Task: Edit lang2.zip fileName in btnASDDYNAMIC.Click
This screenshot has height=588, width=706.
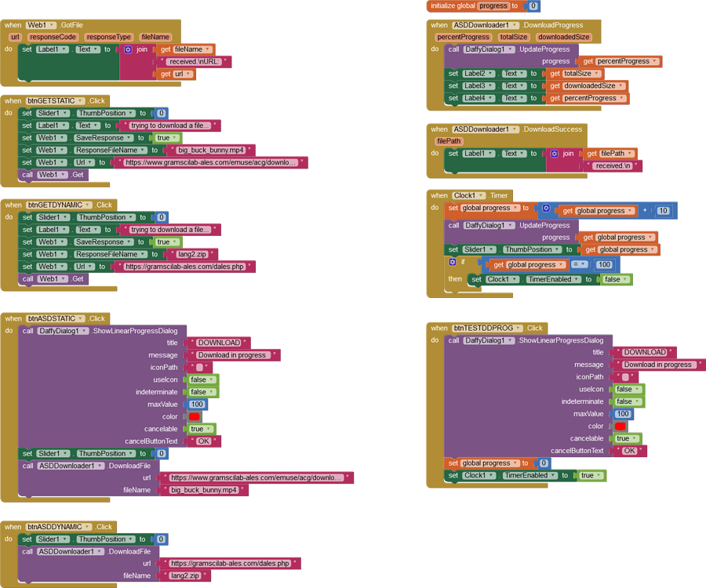Action: tap(185, 575)
